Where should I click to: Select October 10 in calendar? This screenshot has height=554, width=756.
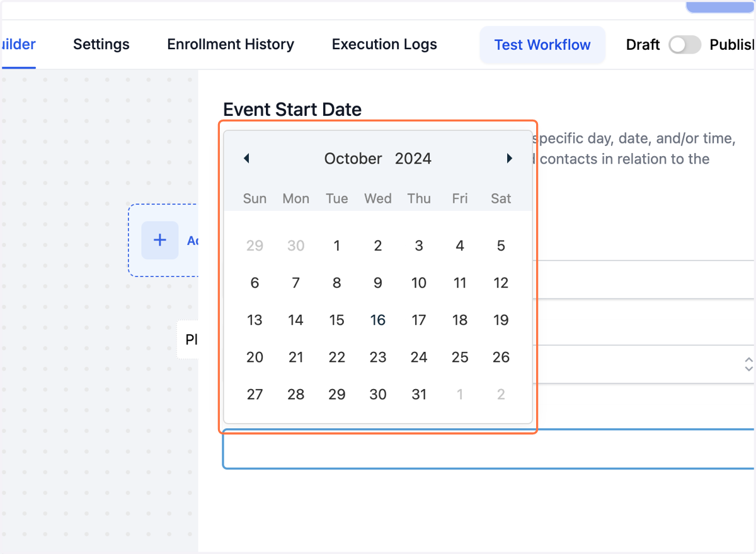point(419,283)
